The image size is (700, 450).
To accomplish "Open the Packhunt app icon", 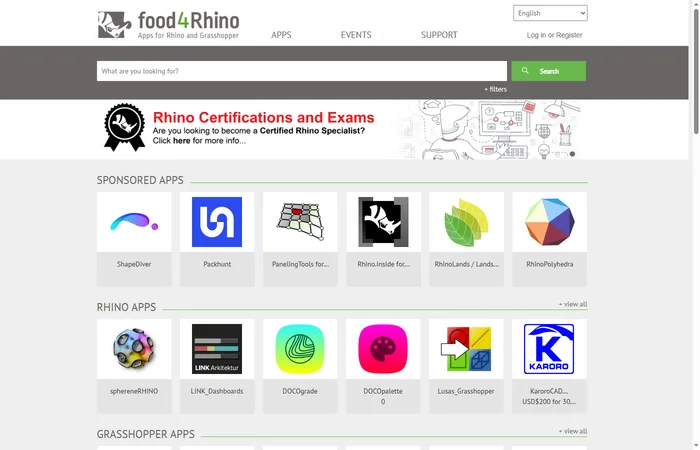I will [217, 222].
